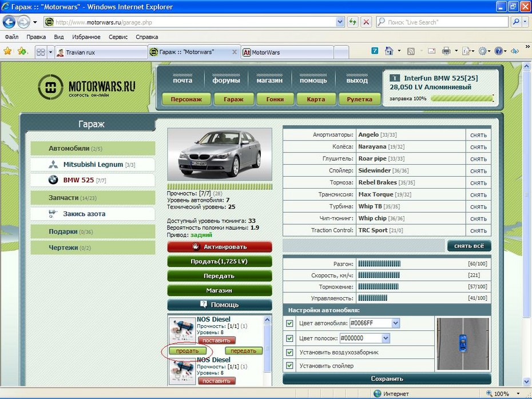Click the address bar URL field

[x=194, y=22]
